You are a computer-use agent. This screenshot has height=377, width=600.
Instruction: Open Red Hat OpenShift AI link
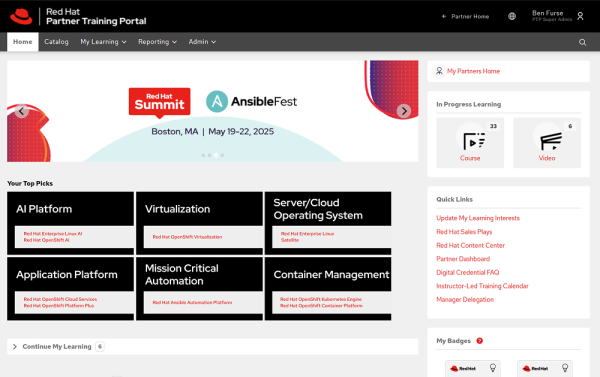coord(46,240)
